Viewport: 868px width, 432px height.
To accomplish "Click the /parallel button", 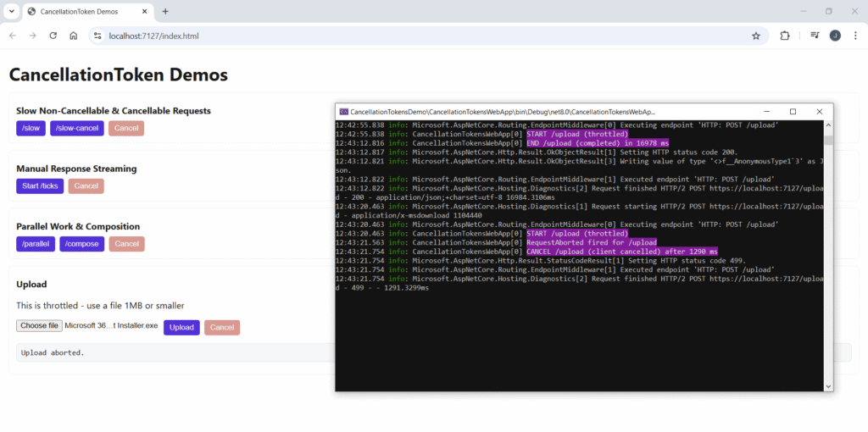I will point(36,244).
